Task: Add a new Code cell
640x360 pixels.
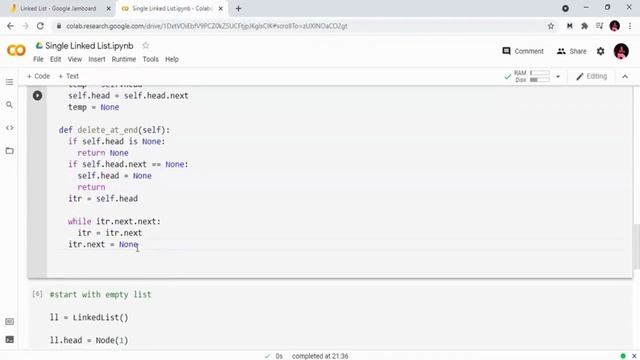Action: click(x=38, y=76)
